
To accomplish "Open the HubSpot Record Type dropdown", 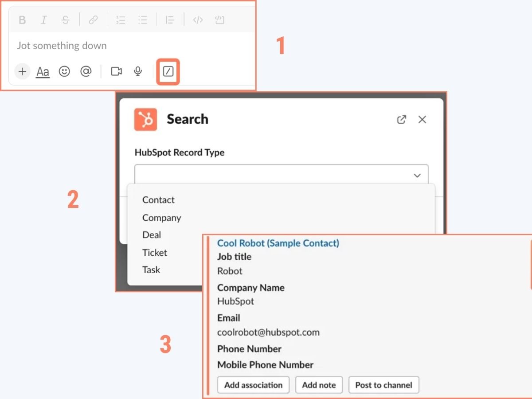I will tap(282, 175).
